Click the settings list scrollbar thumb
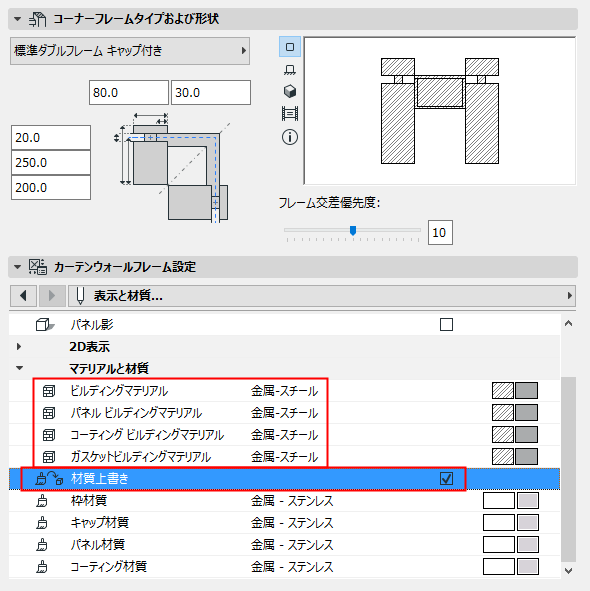 click(569, 469)
